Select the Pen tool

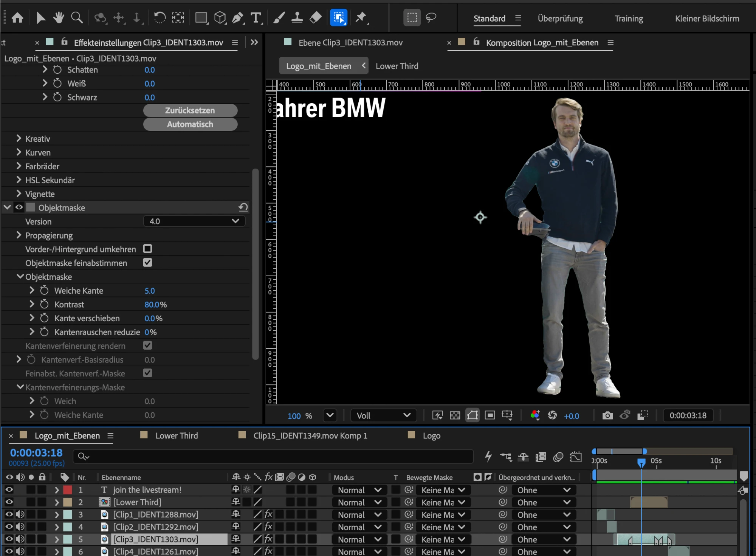click(x=238, y=18)
